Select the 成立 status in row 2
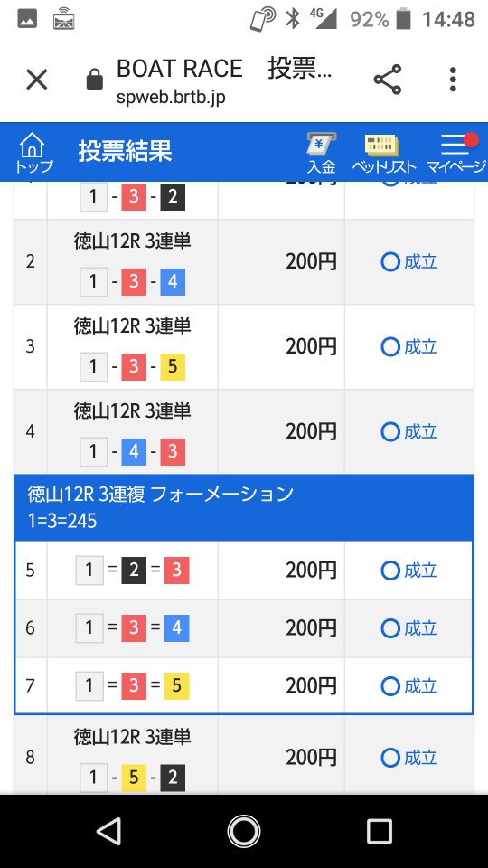 [409, 262]
